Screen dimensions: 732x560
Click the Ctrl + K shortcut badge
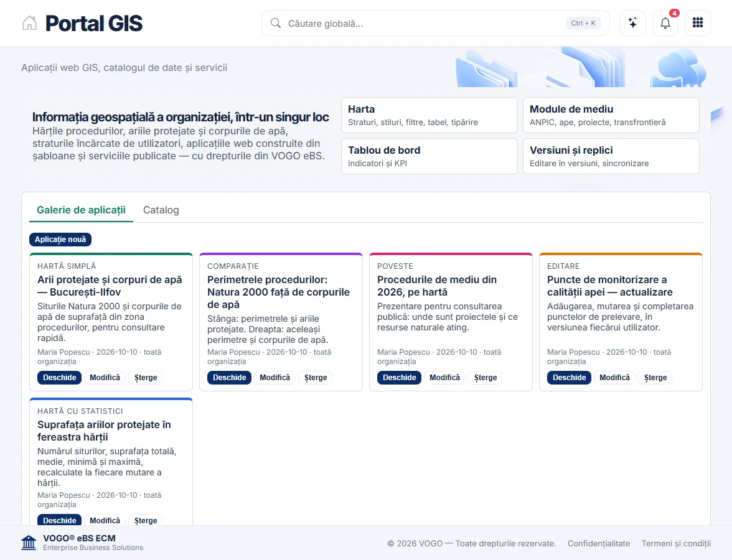coord(583,24)
